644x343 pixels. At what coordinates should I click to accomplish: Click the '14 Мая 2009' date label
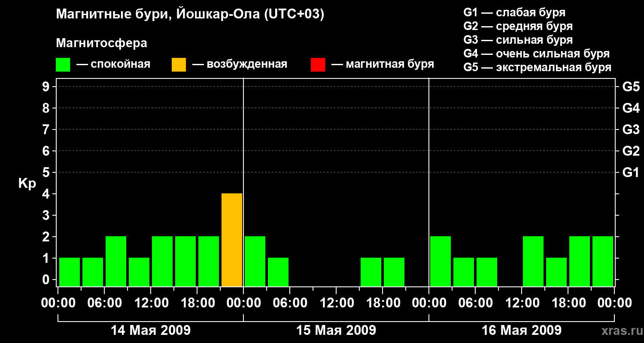pyautogui.click(x=151, y=330)
